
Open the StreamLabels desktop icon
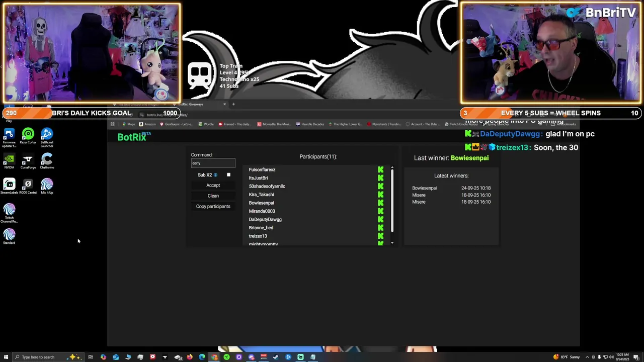click(x=9, y=187)
